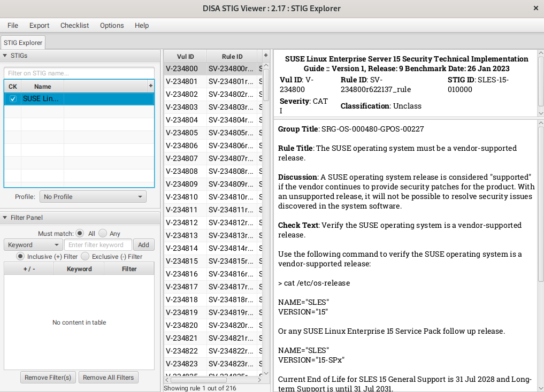Click up arrow of rule list vertical scrollbar

[x=266, y=66]
